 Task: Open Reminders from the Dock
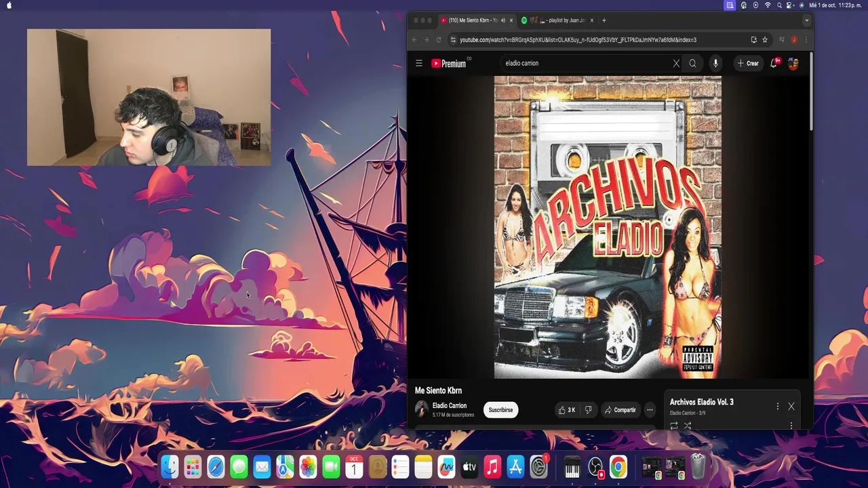click(x=400, y=467)
